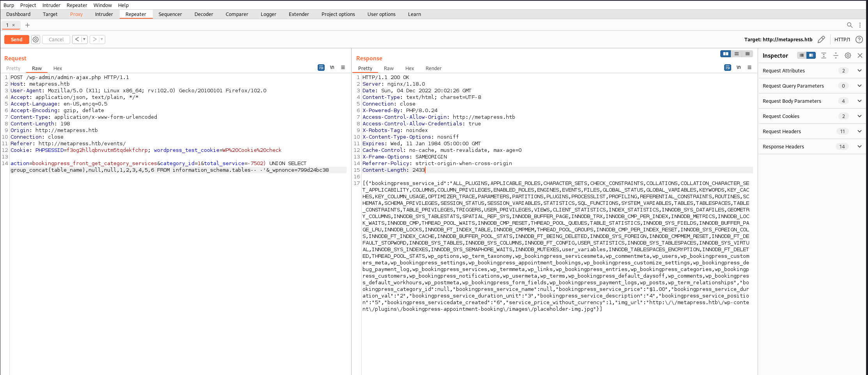Toggle line wrap in Request editor
The height and width of the screenshot is (375, 868).
pos(321,67)
